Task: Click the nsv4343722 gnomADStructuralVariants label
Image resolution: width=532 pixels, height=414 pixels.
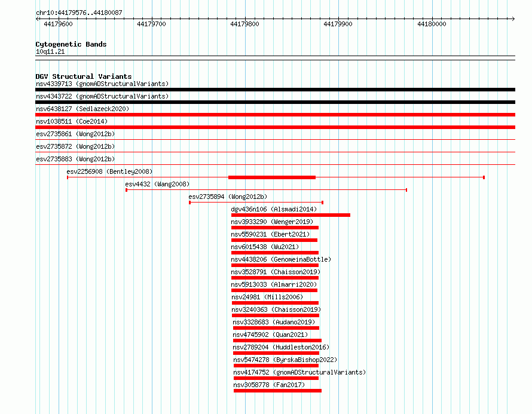Action: coord(102,96)
